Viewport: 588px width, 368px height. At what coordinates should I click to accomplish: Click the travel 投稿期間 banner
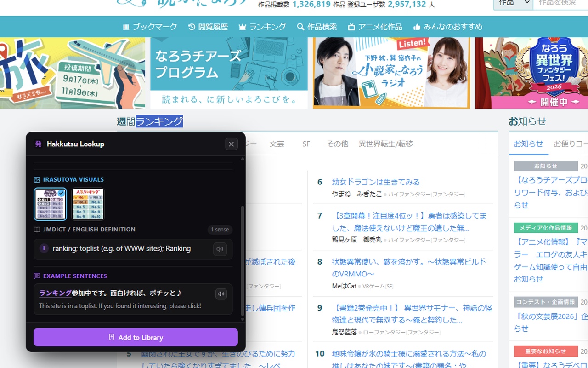click(73, 73)
